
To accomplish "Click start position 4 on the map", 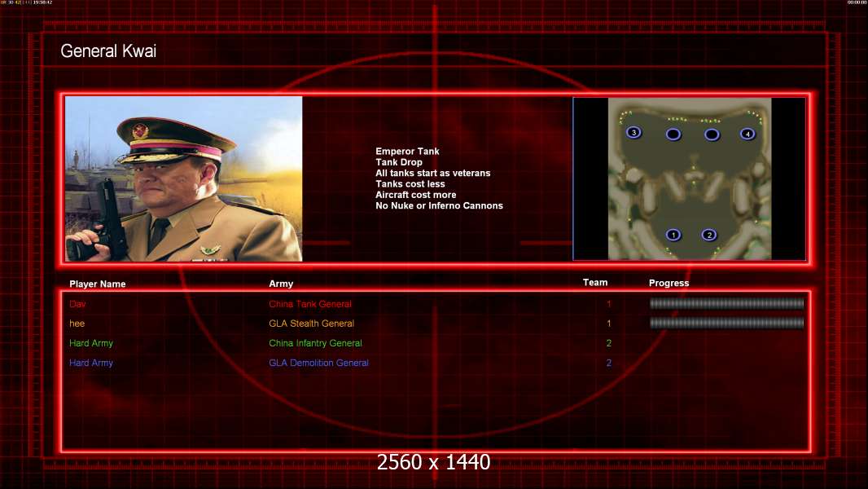I will (x=747, y=134).
